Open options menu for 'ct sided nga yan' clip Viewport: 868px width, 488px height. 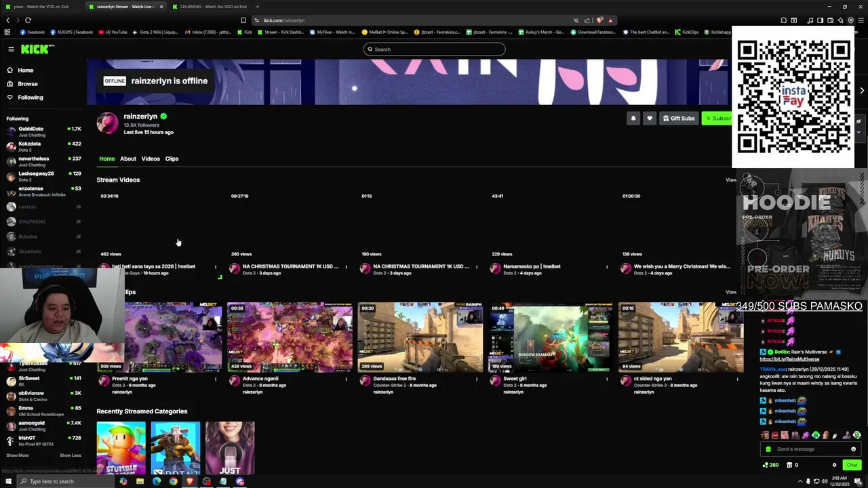coord(737,380)
